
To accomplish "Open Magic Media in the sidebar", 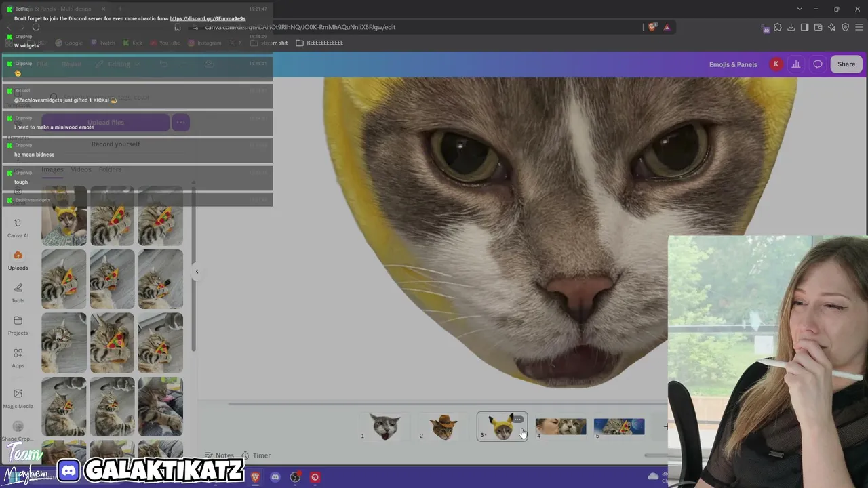I will point(18,399).
